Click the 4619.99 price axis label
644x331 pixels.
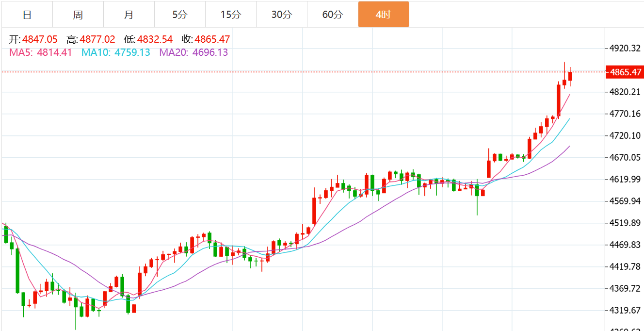(625, 180)
